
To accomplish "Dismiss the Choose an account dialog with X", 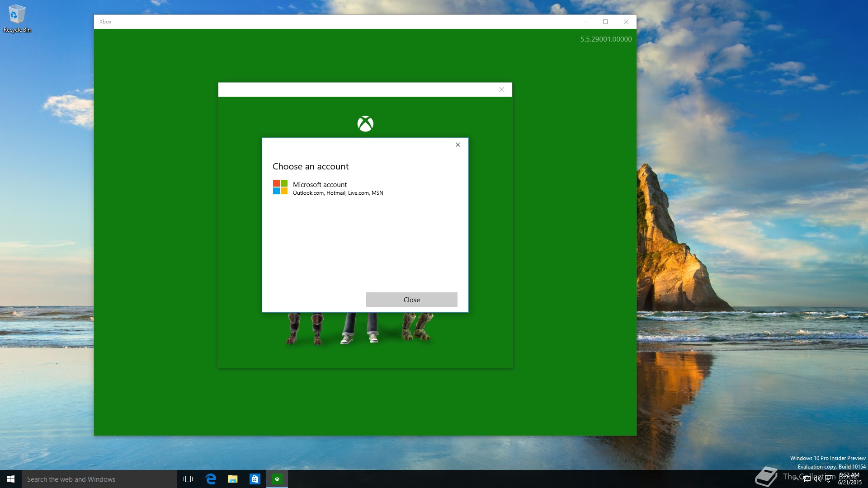I will point(458,145).
